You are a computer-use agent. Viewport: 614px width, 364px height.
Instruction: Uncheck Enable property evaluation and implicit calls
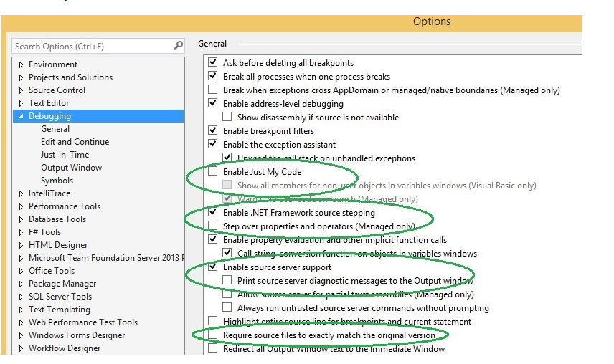click(x=212, y=239)
